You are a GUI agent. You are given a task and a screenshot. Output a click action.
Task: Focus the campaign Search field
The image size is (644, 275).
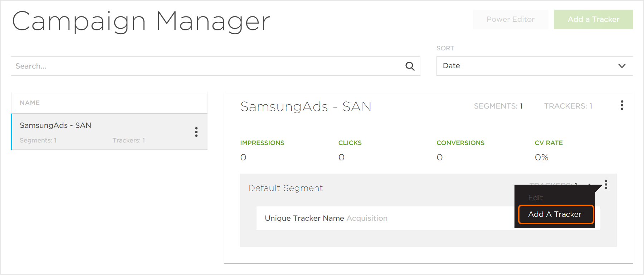click(215, 66)
